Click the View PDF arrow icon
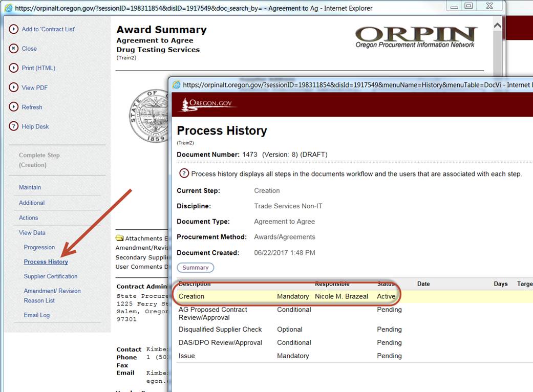Image resolution: width=533 pixels, height=392 pixels. [14, 88]
